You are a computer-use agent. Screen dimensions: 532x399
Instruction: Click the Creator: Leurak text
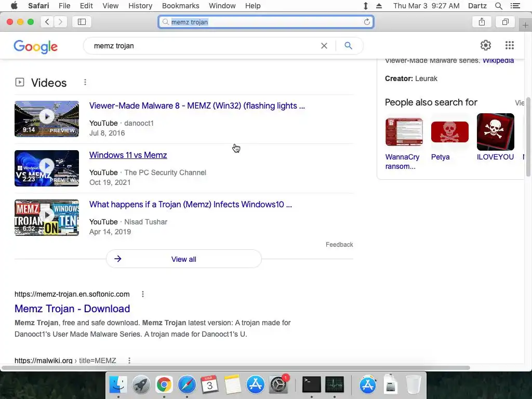click(411, 79)
